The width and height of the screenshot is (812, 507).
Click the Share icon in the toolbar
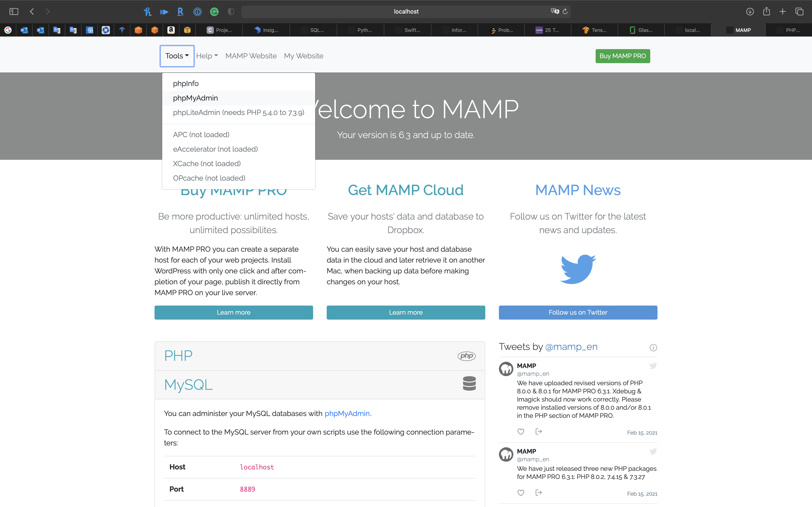(x=766, y=11)
